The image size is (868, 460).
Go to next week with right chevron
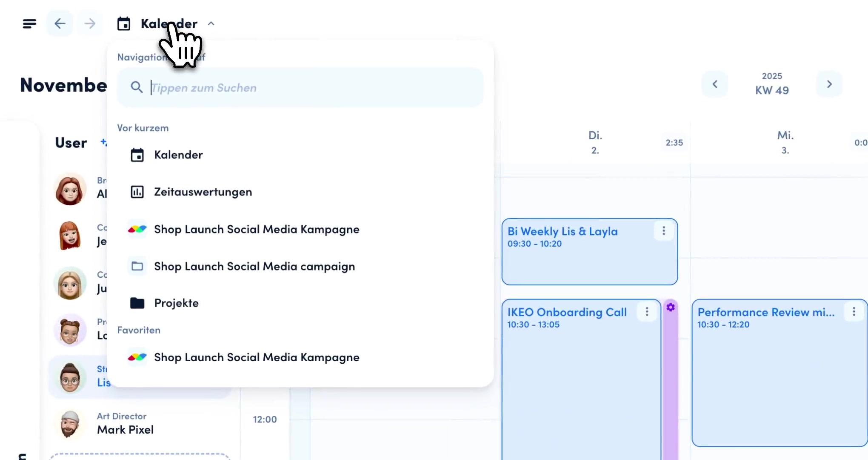coord(829,84)
